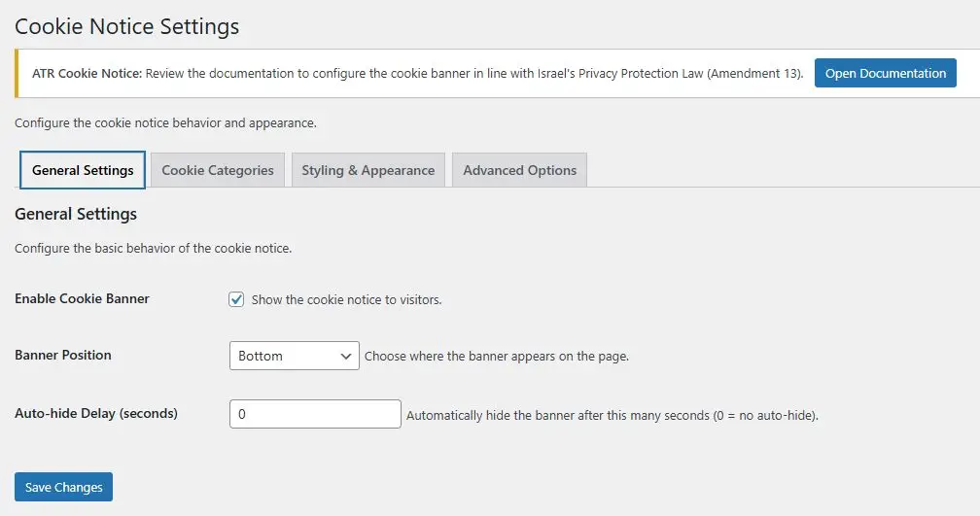Click the Cookie Notice Settings page title
Viewport: 980px width, 516px height.
[126, 26]
